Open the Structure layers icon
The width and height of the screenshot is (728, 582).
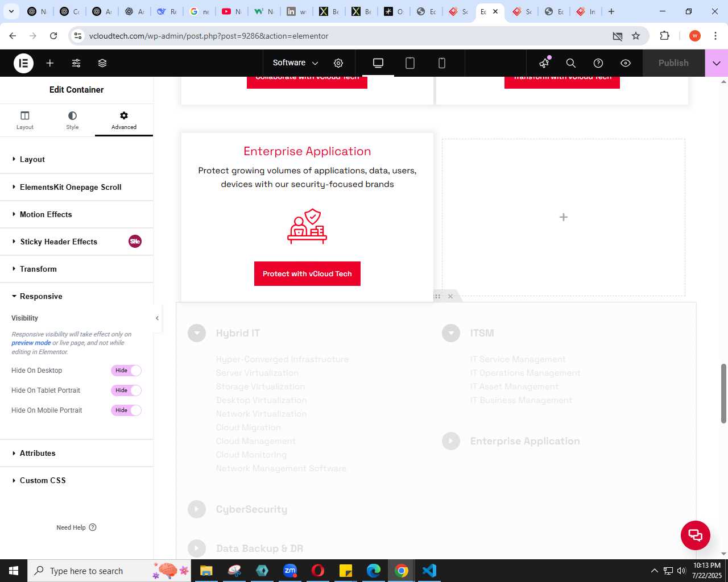(x=102, y=63)
